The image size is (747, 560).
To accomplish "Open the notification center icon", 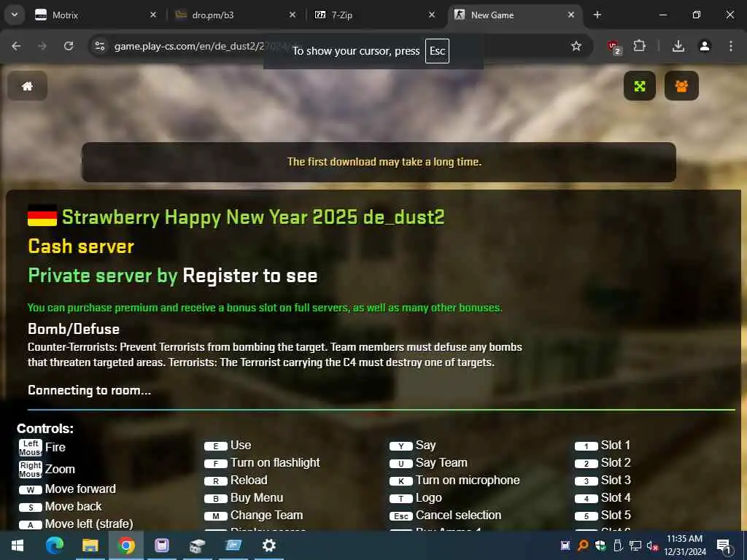I will [x=724, y=545].
